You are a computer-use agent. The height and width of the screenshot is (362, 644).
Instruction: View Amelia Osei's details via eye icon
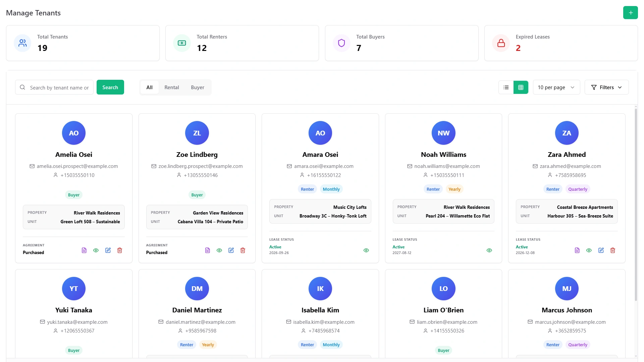(x=96, y=250)
